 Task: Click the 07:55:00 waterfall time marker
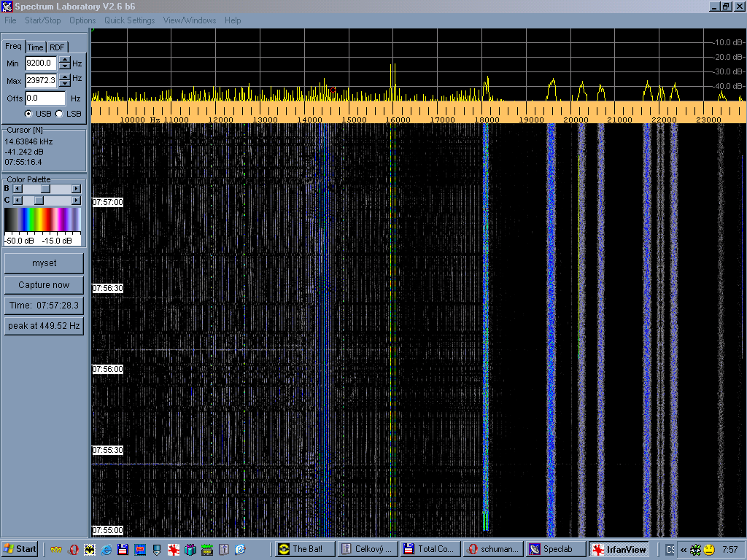click(x=108, y=530)
